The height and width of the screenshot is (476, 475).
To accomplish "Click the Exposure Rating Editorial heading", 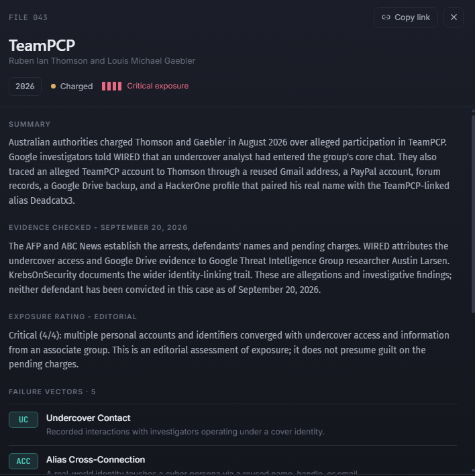I will point(72,316).
